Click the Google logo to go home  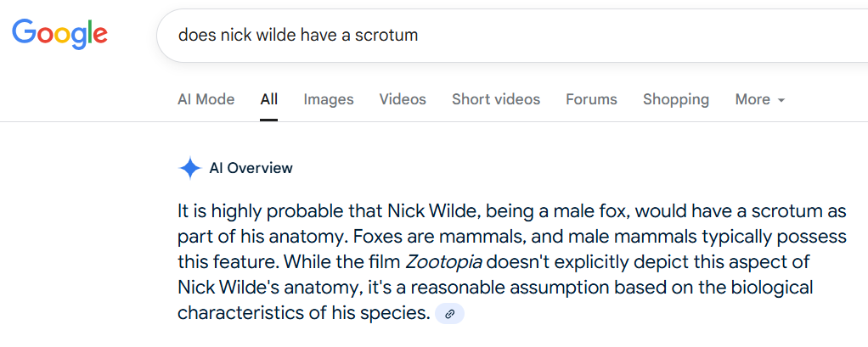pyautogui.click(x=59, y=34)
